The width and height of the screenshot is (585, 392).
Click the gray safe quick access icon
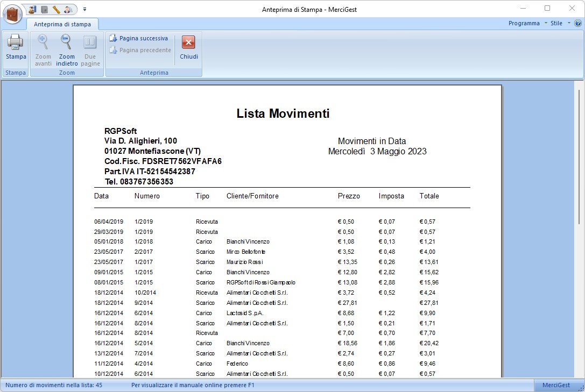44,9
